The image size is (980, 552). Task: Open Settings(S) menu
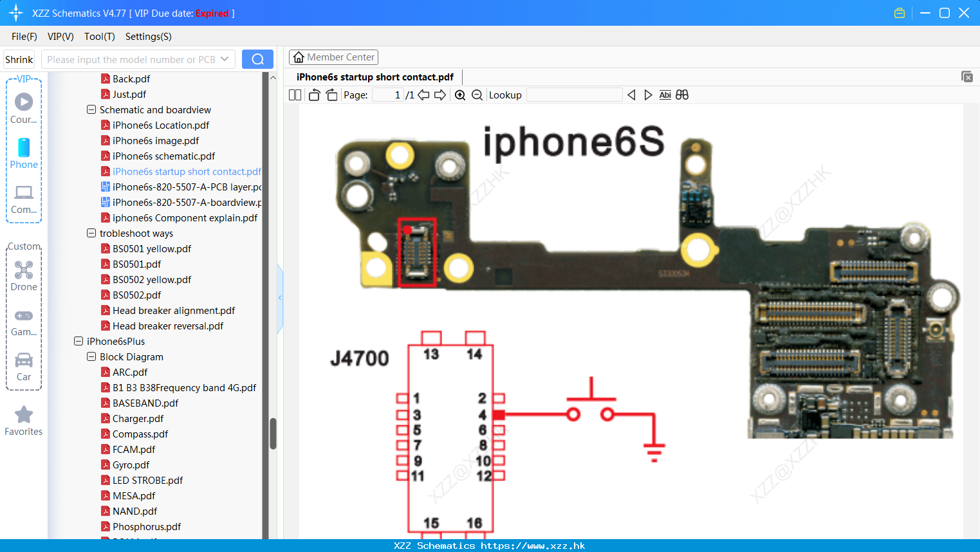[x=149, y=36]
